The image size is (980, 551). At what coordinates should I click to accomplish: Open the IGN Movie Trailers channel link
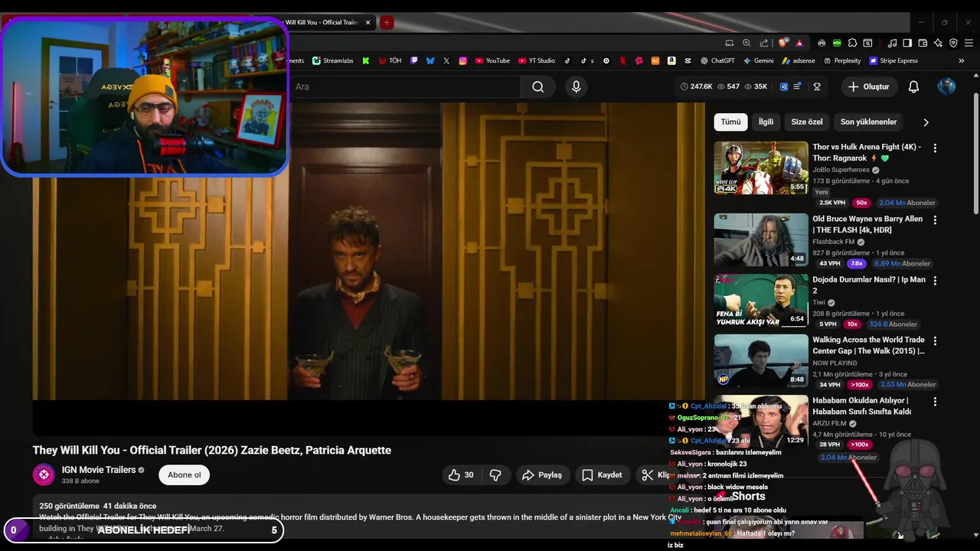[x=99, y=470]
